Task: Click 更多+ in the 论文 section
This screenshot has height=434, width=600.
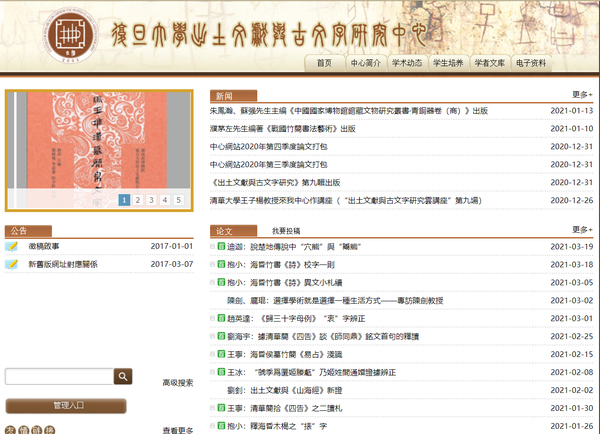Action: tap(582, 229)
